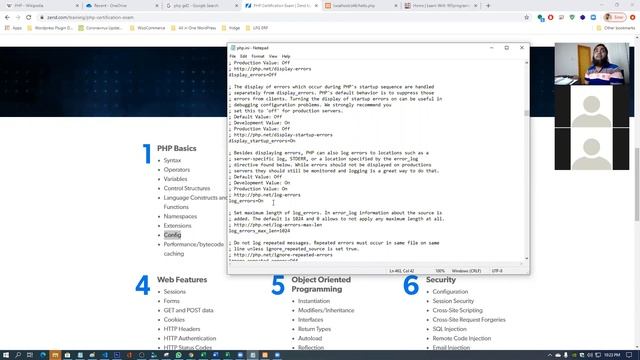Click Cross-Site Scripting under Security
Viewport: 640px width, 360px height.
click(x=457, y=311)
